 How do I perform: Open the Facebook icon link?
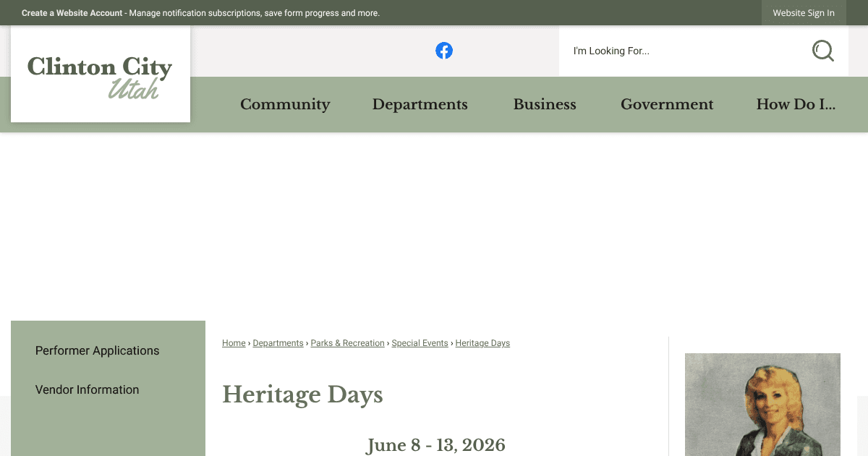[x=444, y=51]
